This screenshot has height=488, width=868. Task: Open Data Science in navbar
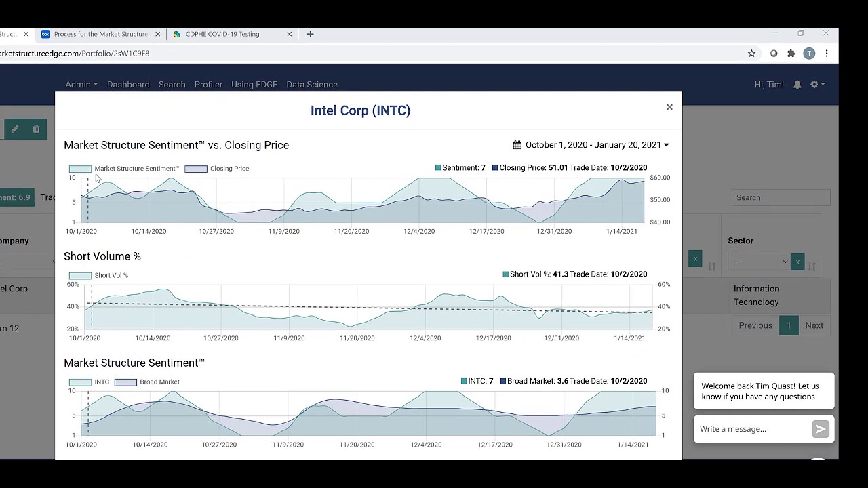(312, 85)
